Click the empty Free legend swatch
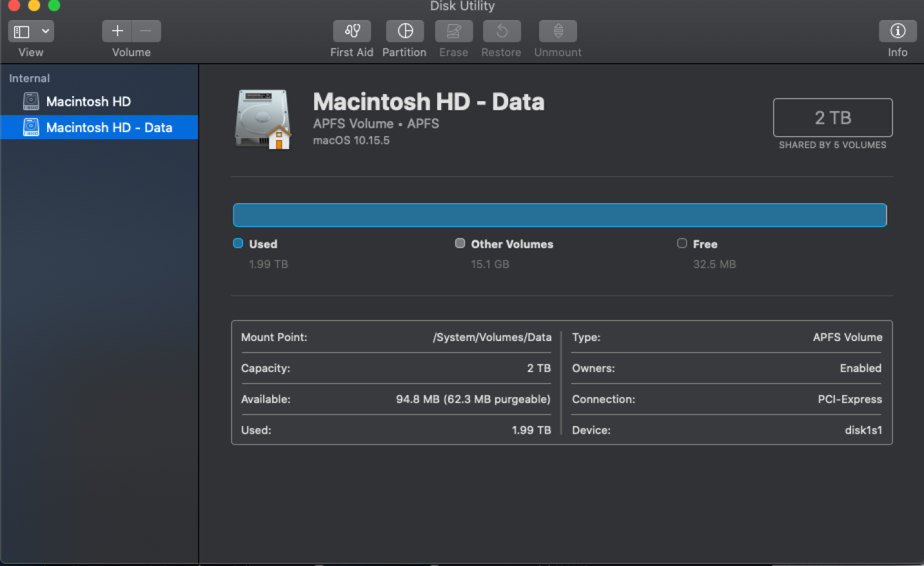 click(682, 243)
